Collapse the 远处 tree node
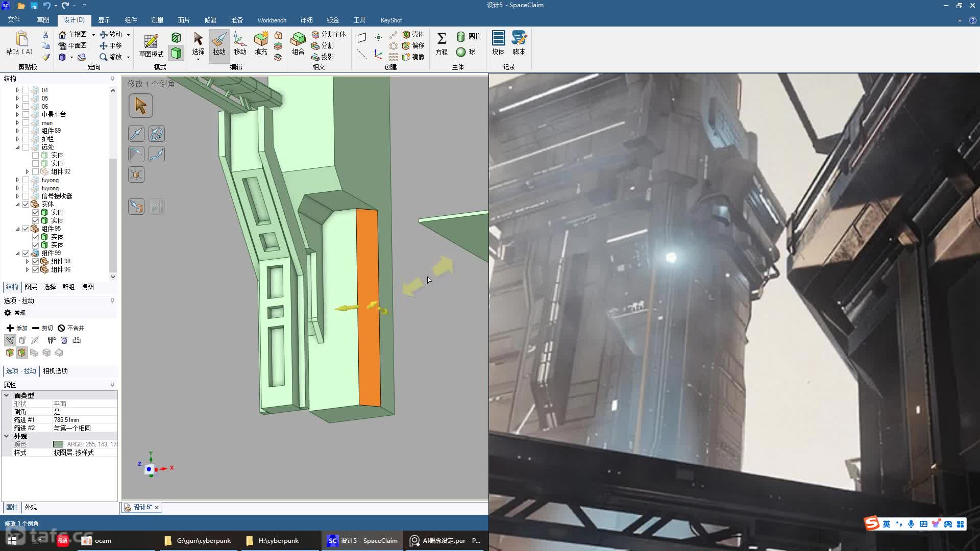This screenshot has height=551, width=980. [x=17, y=147]
